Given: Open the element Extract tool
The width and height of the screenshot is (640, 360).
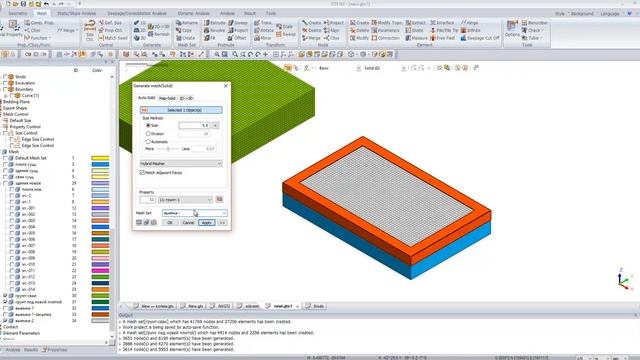Looking at the screenshot, I should [416, 23].
